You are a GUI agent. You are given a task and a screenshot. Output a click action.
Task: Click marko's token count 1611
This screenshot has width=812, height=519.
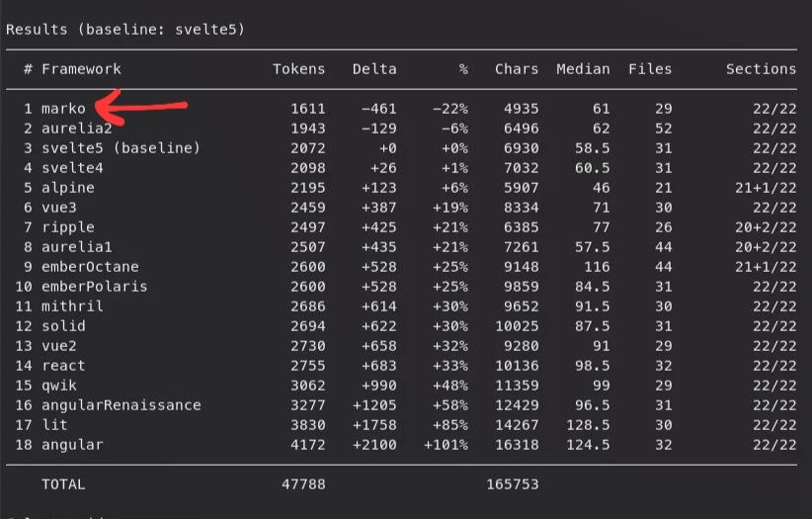tap(307, 109)
